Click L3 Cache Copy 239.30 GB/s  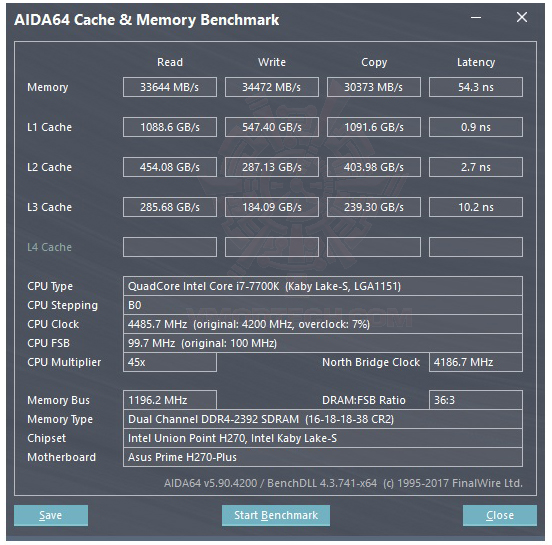coord(374,207)
